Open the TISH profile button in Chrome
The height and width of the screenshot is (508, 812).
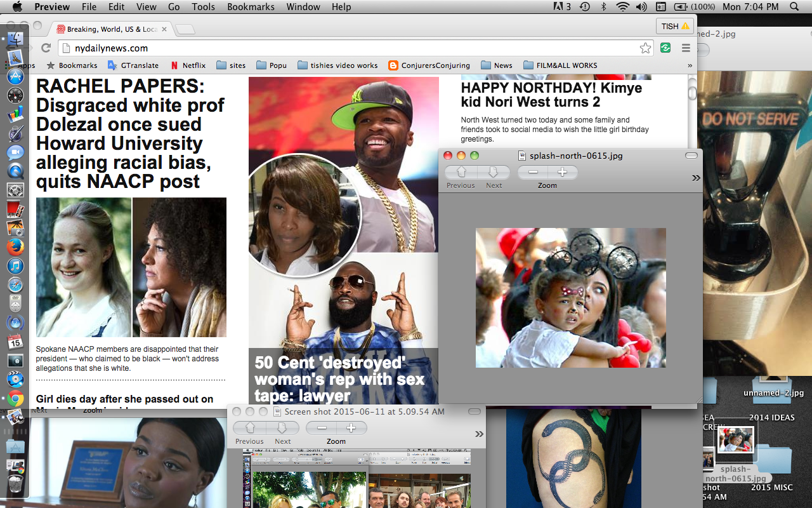click(x=675, y=26)
